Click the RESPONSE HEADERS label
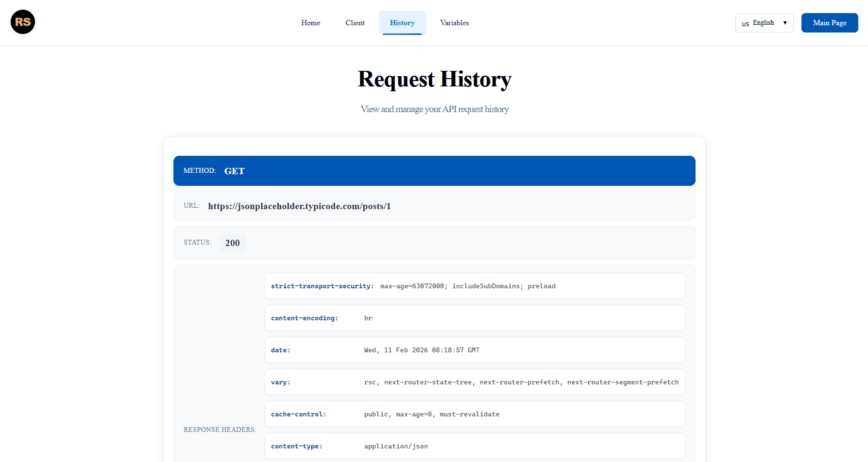This screenshot has height=462, width=868. tap(220, 429)
